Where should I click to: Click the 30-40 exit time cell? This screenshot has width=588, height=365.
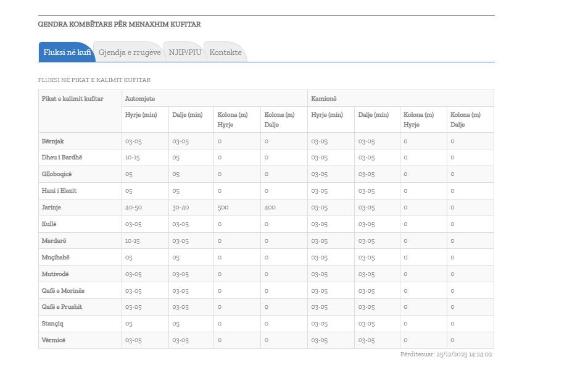(181, 208)
